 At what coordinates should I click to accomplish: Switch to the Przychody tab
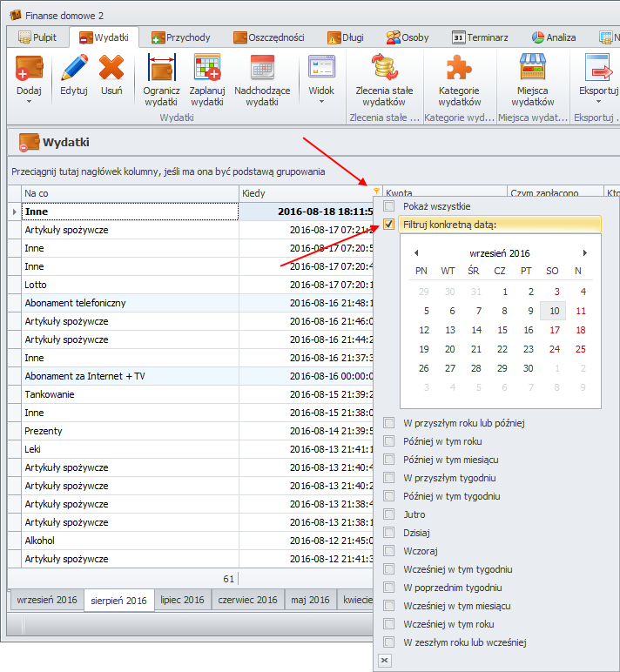point(181,37)
